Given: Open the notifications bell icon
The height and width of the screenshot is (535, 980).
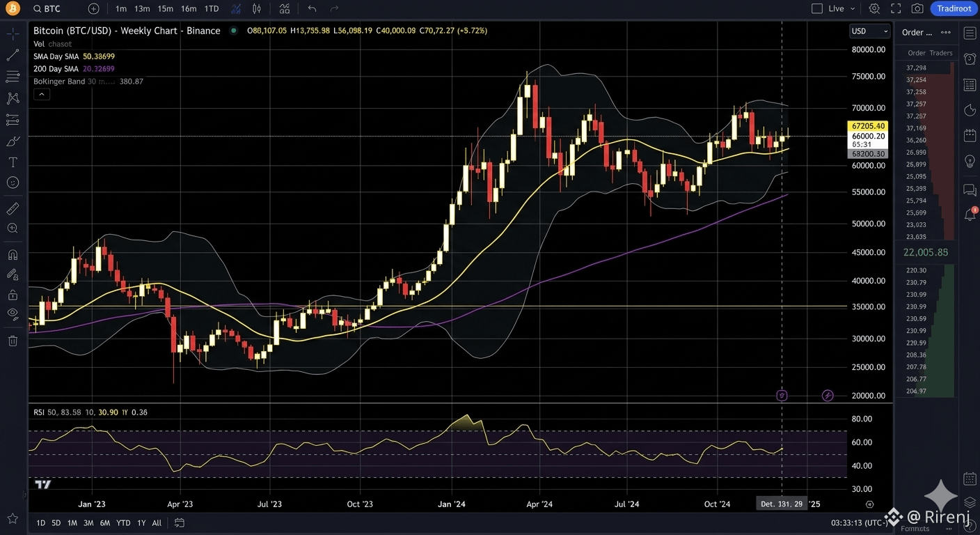Looking at the screenshot, I should pos(970,215).
